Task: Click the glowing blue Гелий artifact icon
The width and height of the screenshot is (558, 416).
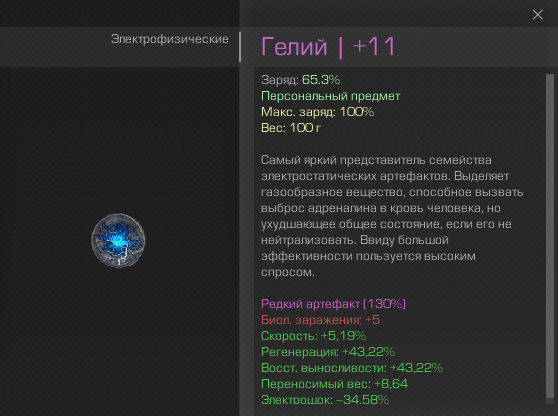Action: tap(118, 241)
